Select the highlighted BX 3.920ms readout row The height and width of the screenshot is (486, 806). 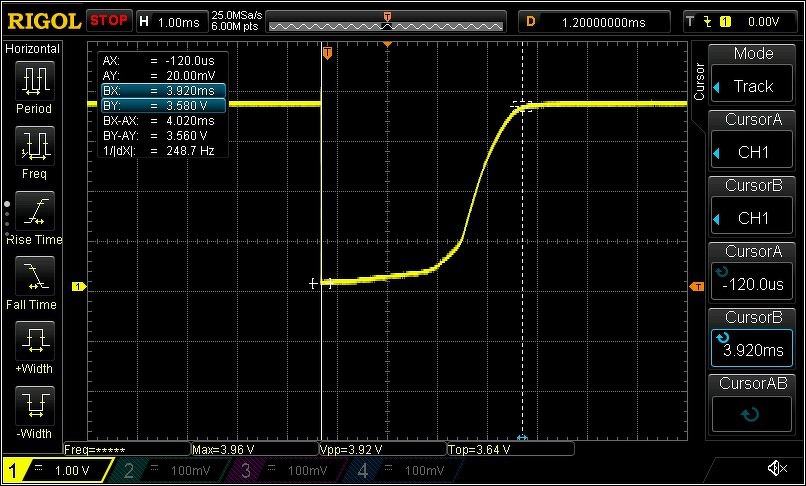(163, 91)
